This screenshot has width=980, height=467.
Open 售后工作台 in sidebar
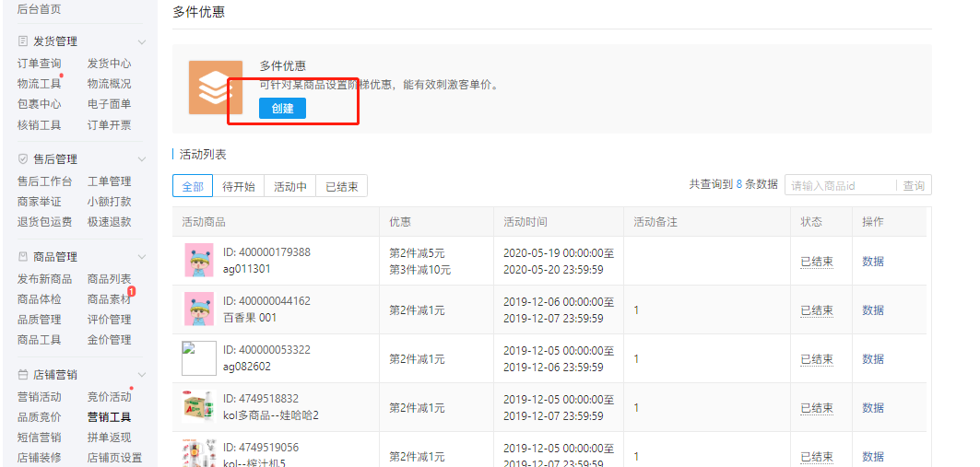[45, 181]
